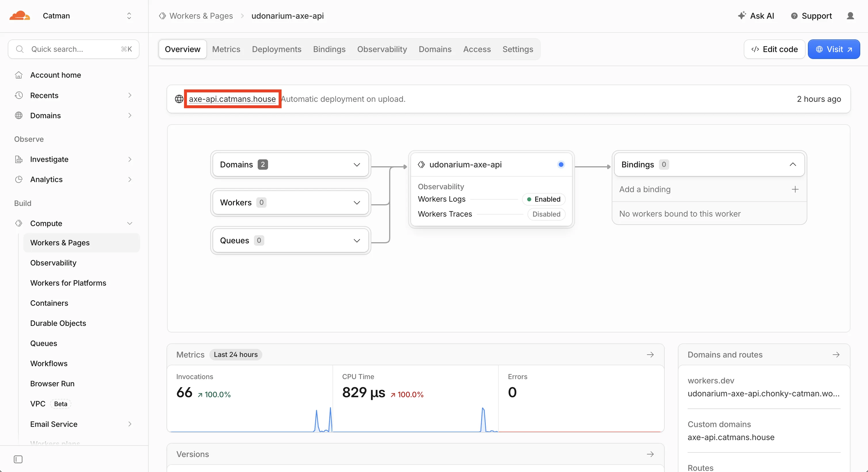Open Metrics details arrow
Image resolution: width=868 pixels, height=472 pixels.
[x=650, y=355]
